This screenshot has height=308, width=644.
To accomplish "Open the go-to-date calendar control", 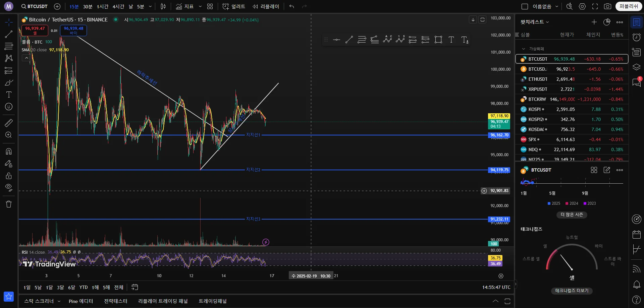I will (135, 287).
